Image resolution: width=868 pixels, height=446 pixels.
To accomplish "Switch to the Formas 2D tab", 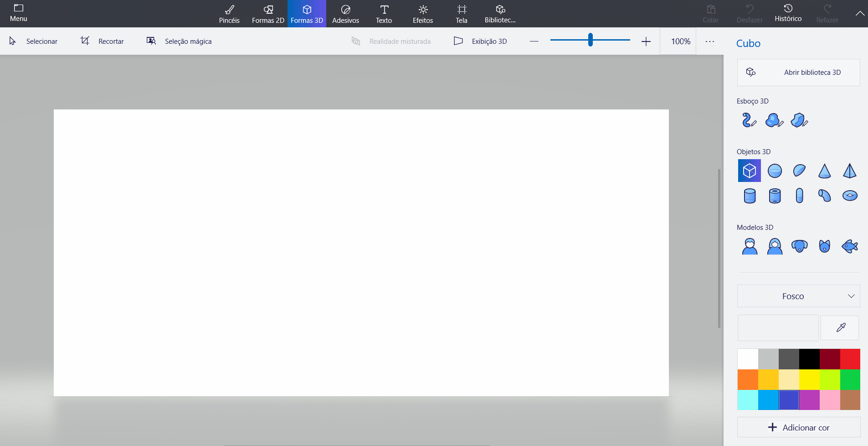I will [x=268, y=14].
